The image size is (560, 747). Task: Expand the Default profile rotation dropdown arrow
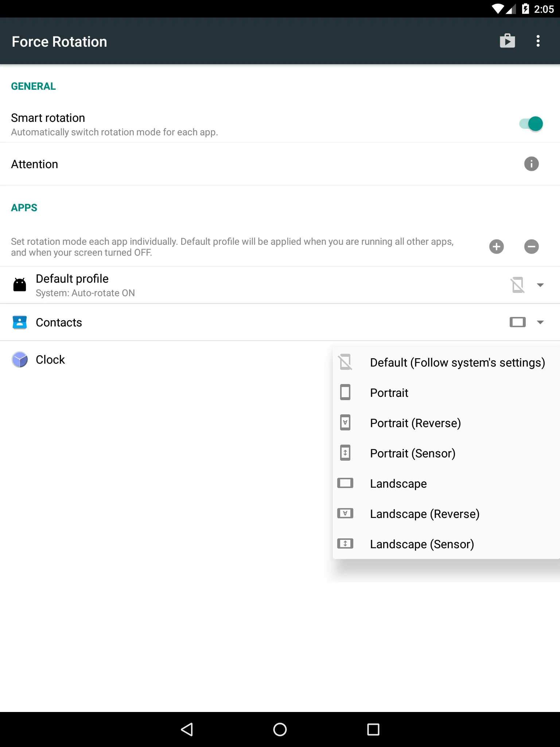coord(540,285)
